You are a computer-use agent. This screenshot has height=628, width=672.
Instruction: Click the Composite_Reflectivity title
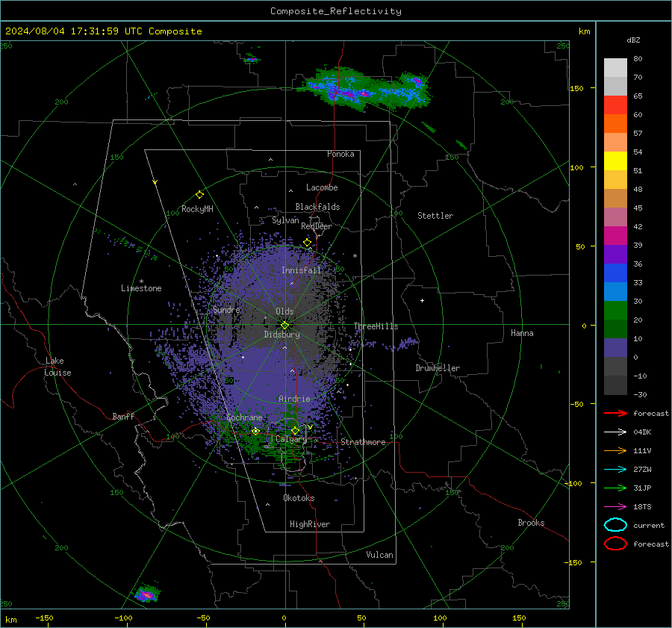tap(336, 11)
